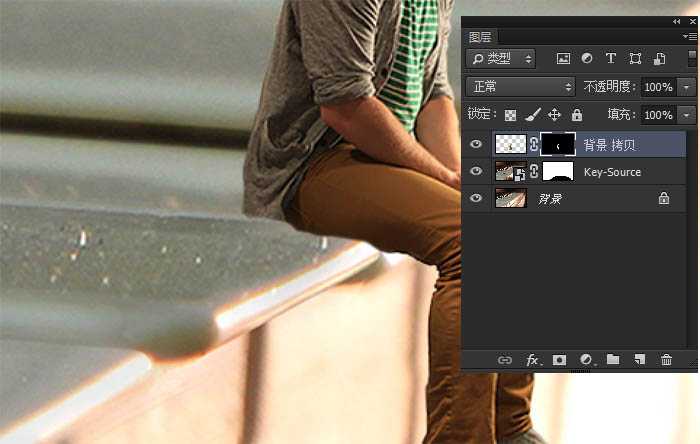Expand the 不透明度 opacity slider arrow
The width and height of the screenshot is (700, 444).
tap(686, 87)
